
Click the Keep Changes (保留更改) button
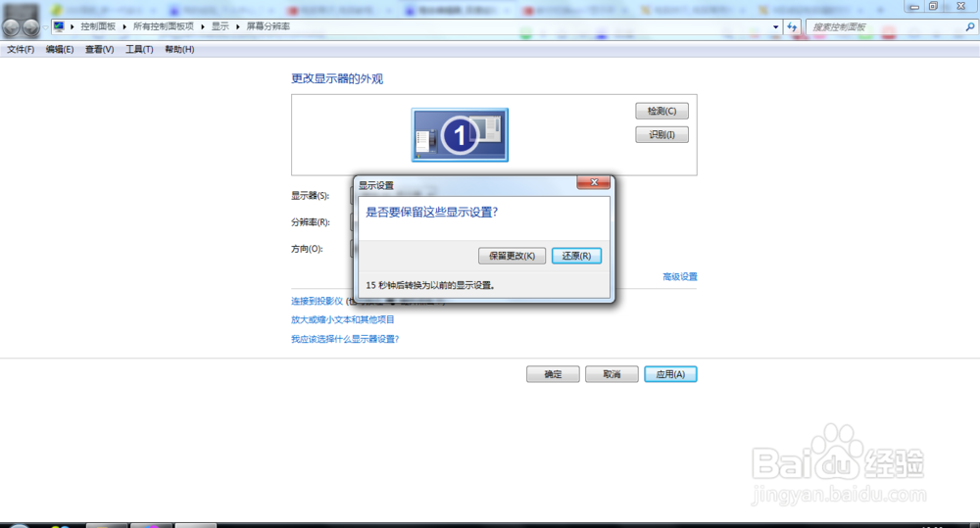pyautogui.click(x=512, y=256)
